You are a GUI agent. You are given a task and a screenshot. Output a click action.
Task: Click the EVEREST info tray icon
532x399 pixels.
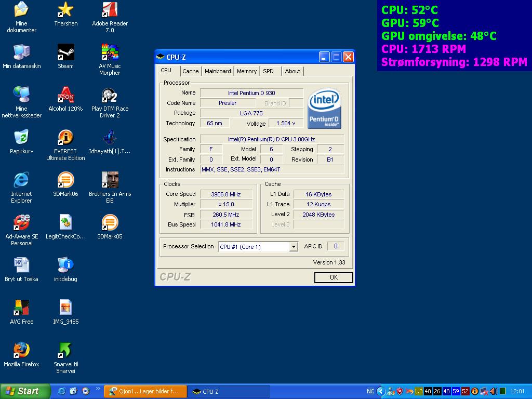[475, 391]
